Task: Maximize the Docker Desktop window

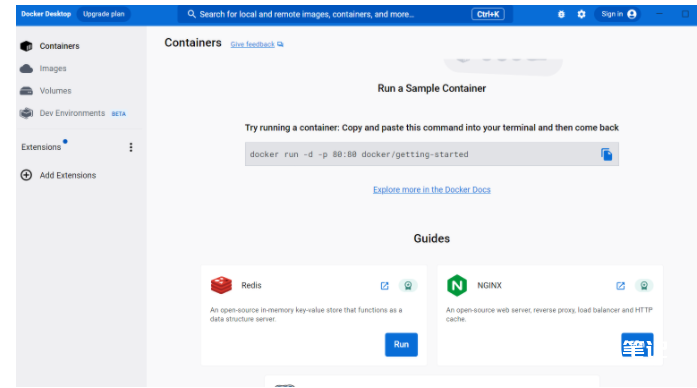Action: point(685,14)
